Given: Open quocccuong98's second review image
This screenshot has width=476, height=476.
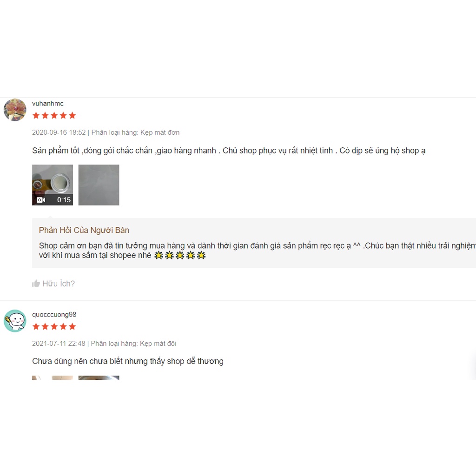Looking at the screenshot, I should coord(99,377).
